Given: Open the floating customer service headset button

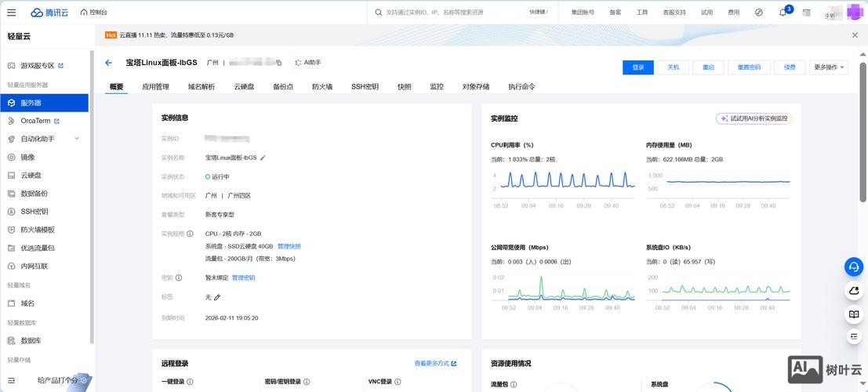Looking at the screenshot, I should pyautogui.click(x=854, y=267).
